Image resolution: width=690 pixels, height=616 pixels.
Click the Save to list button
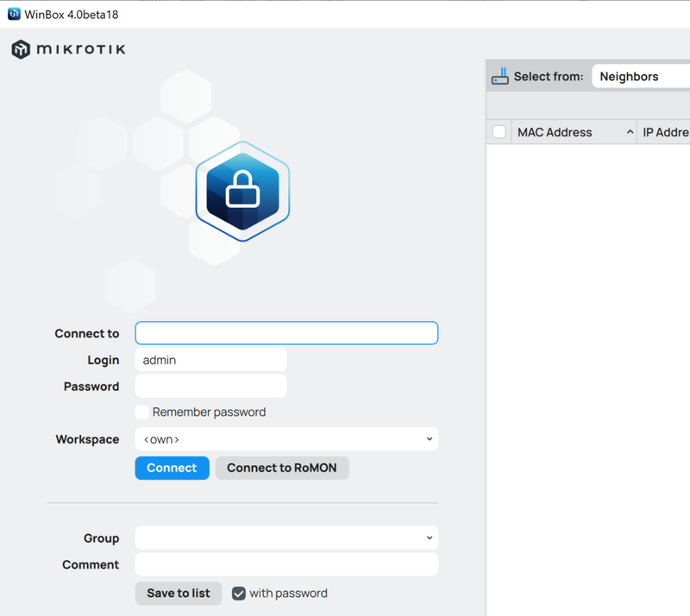point(179,593)
